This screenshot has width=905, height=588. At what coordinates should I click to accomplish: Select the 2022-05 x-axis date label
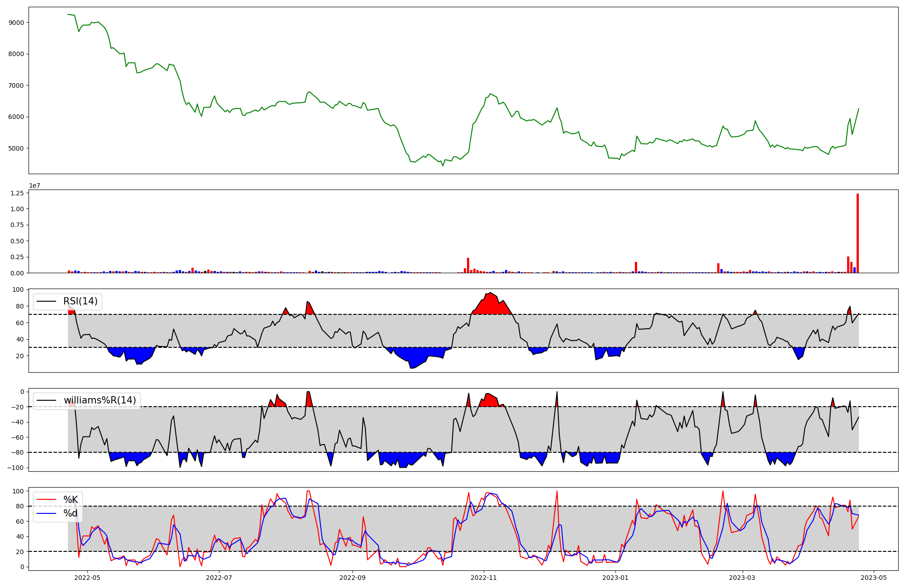[x=87, y=577]
